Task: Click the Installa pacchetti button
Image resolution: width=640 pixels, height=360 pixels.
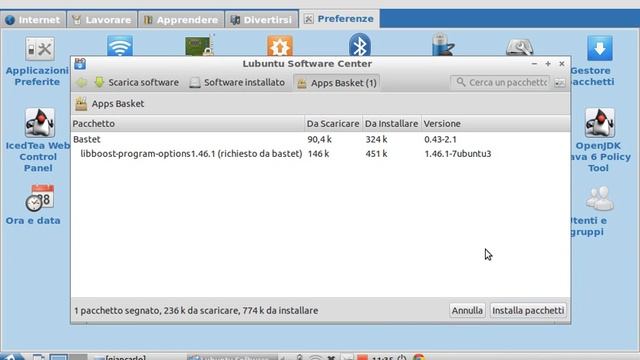Action: pyautogui.click(x=528, y=311)
